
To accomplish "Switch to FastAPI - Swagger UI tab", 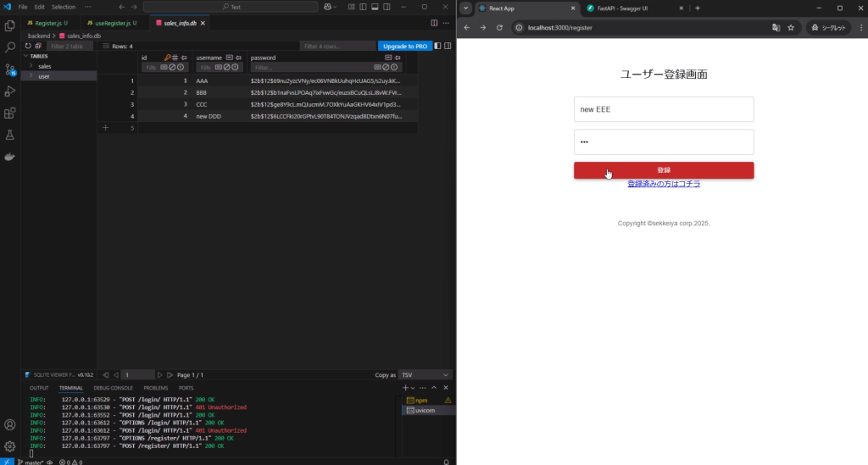I will coord(627,8).
